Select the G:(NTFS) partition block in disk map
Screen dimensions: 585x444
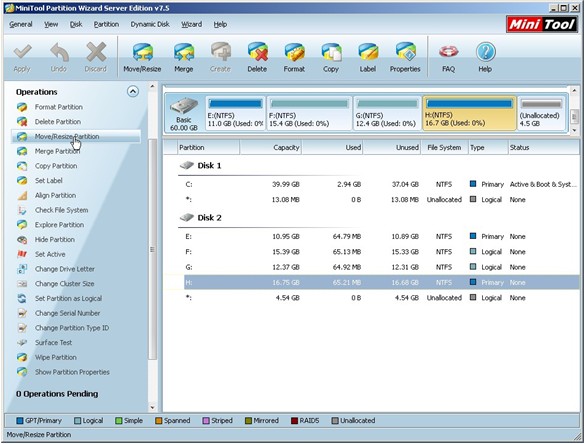(x=387, y=113)
